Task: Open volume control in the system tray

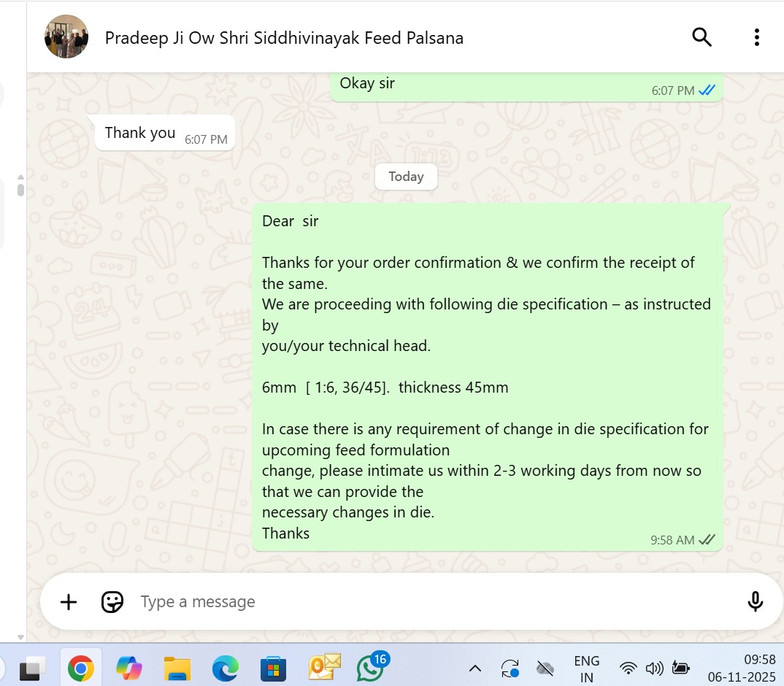Action: (654, 668)
